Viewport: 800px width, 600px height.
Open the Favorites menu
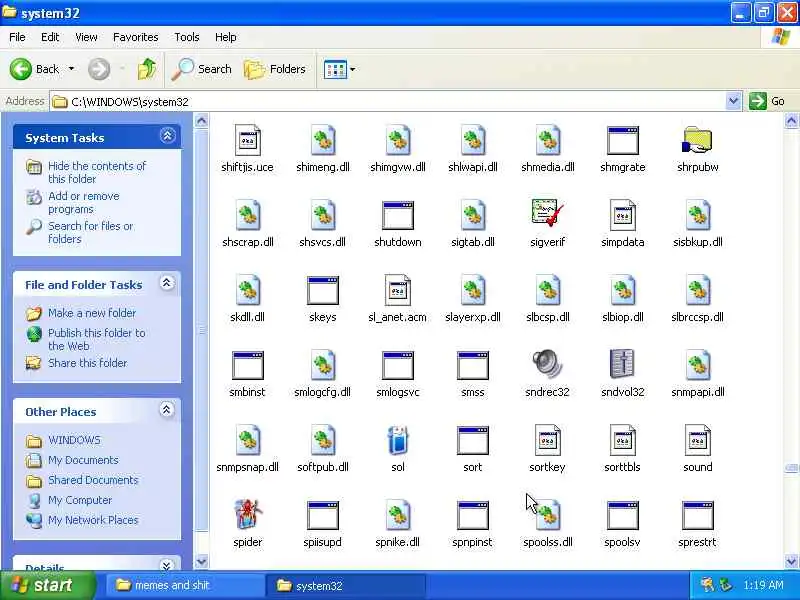pos(136,37)
